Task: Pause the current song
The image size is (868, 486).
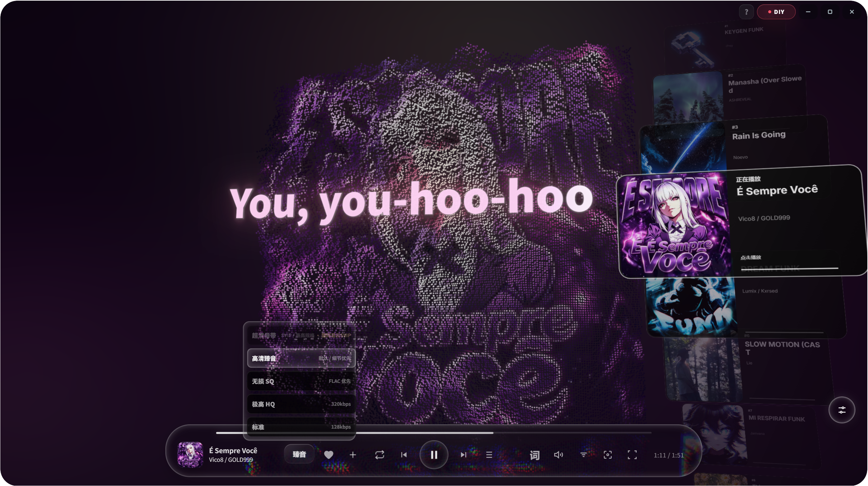Action: [434, 455]
